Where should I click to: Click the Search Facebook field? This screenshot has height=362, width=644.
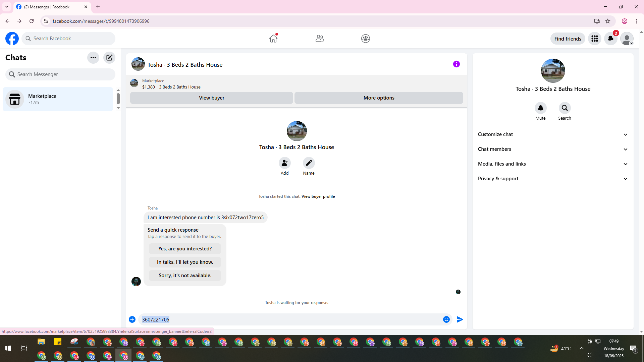68,39
